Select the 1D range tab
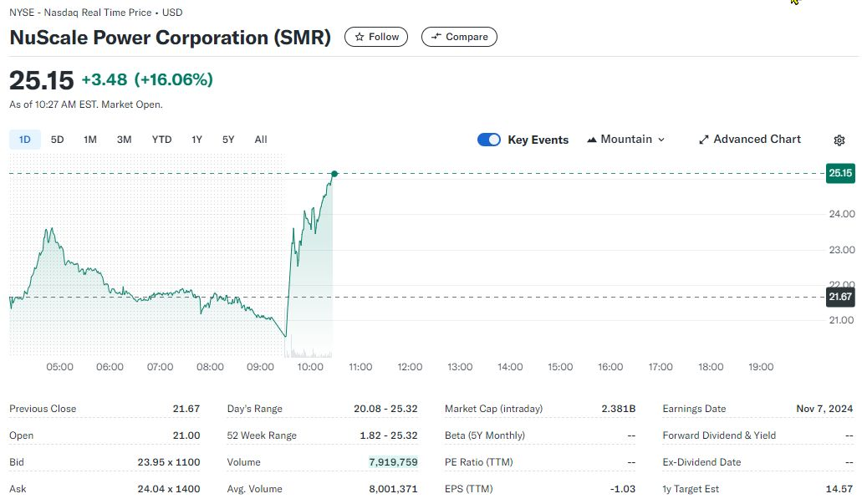The image size is (862, 504). point(25,140)
